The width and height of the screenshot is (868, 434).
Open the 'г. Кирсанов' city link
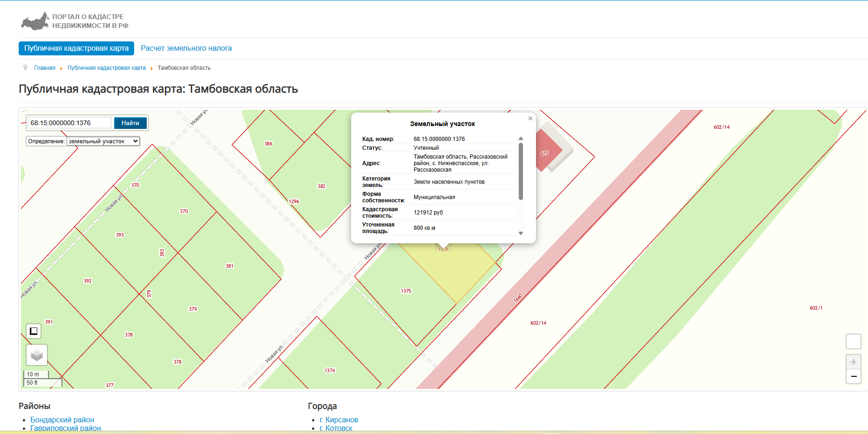click(x=339, y=420)
